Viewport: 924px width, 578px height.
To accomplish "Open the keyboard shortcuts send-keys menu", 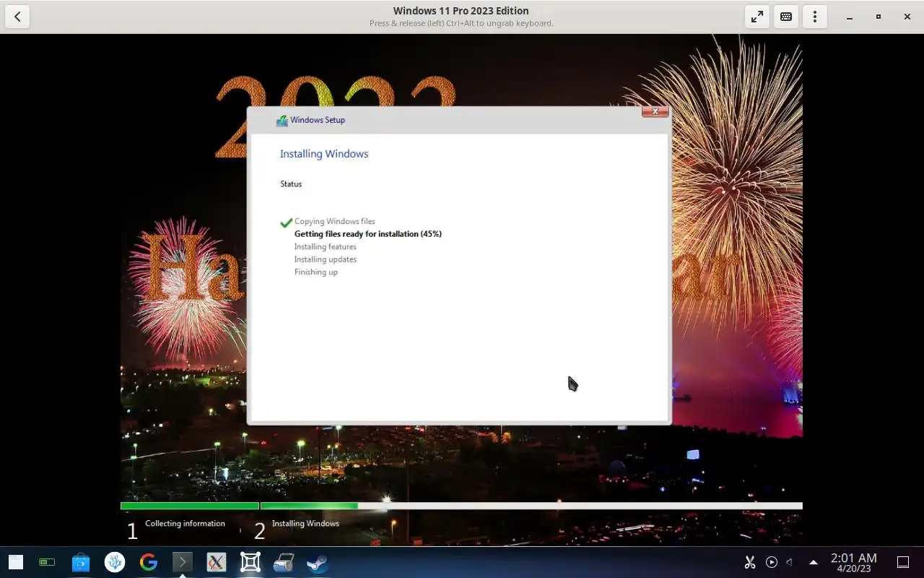I will click(x=786, y=17).
